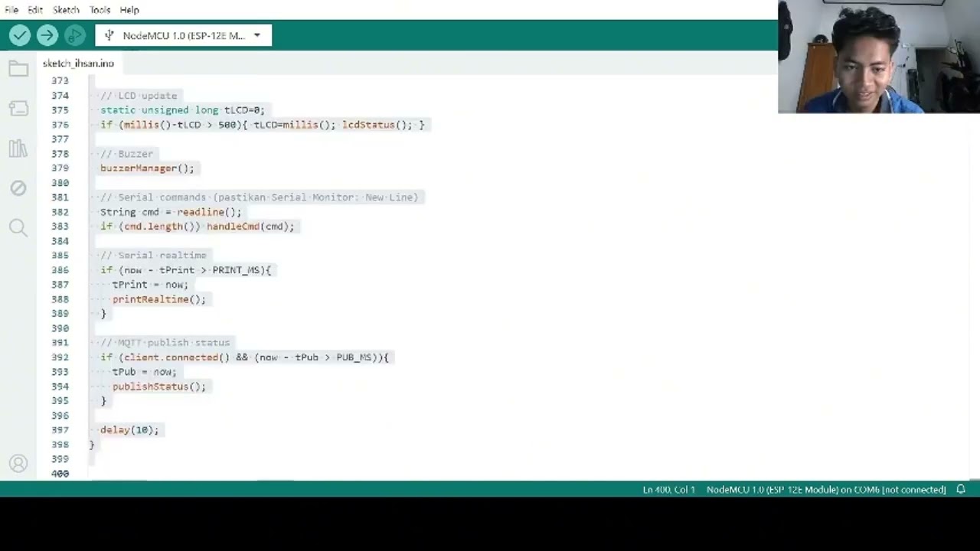
Task: Open the Boards Manager sidebar icon
Action: pos(18,109)
